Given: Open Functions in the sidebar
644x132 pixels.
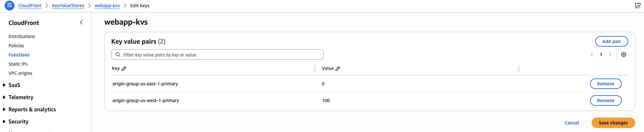Looking at the screenshot, I should [19, 55].
